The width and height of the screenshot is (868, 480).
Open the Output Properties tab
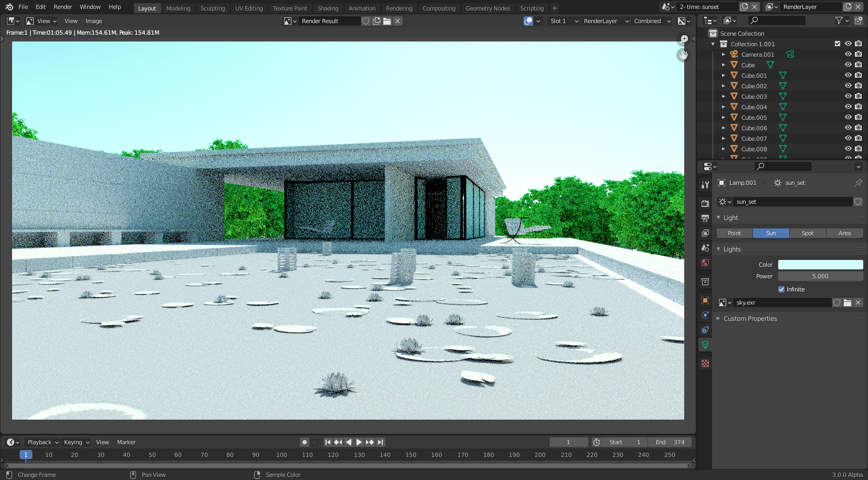(x=705, y=218)
